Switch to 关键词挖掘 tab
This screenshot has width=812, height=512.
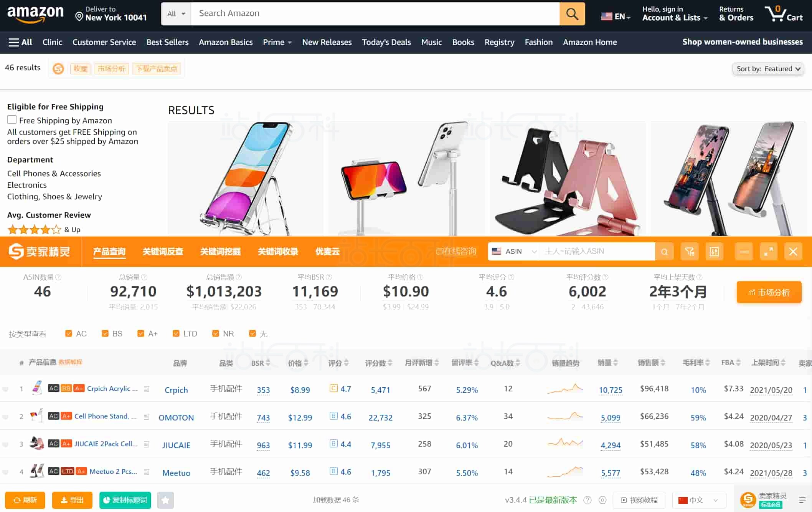pyautogui.click(x=220, y=251)
